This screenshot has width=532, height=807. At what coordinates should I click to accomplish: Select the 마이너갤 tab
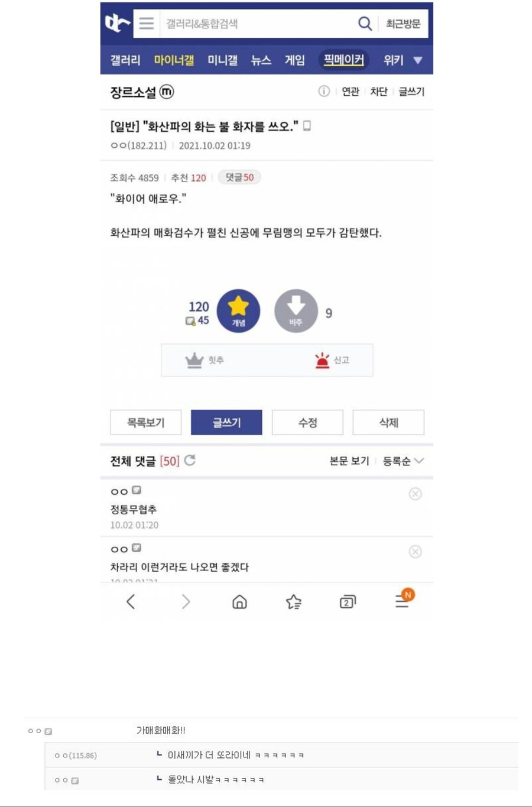(x=174, y=60)
